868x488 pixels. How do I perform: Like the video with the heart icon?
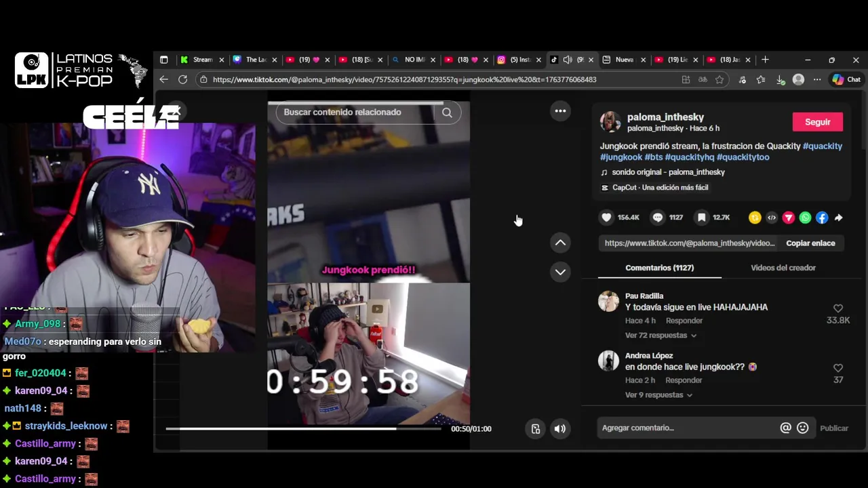[606, 218]
